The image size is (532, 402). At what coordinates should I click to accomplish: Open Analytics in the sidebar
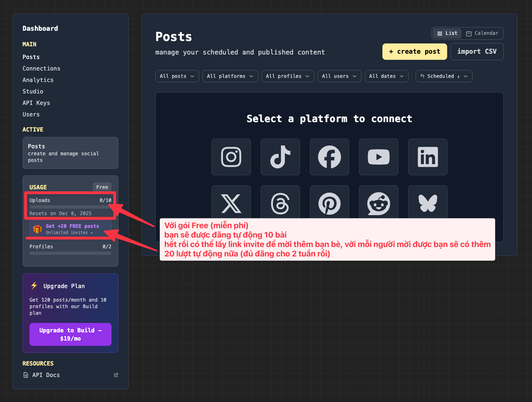[38, 80]
